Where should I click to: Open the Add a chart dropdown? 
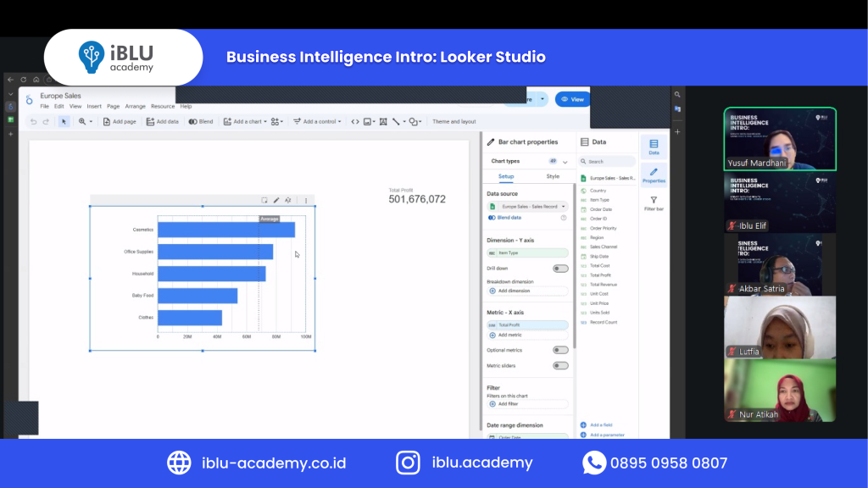click(x=245, y=121)
